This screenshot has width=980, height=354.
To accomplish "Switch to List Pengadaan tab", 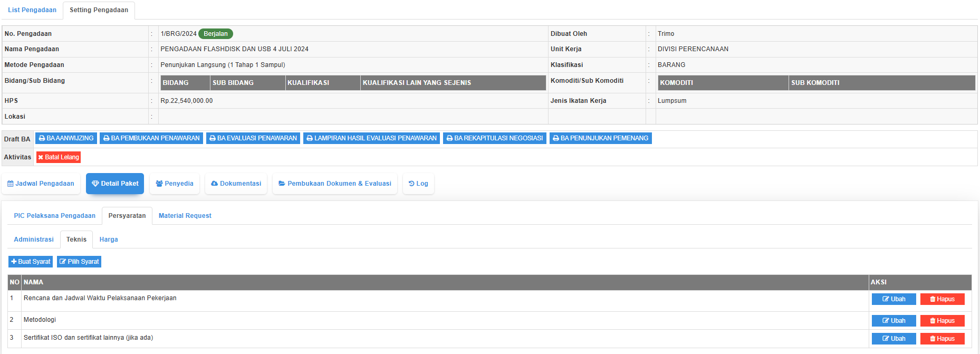I will pos(32,10).
